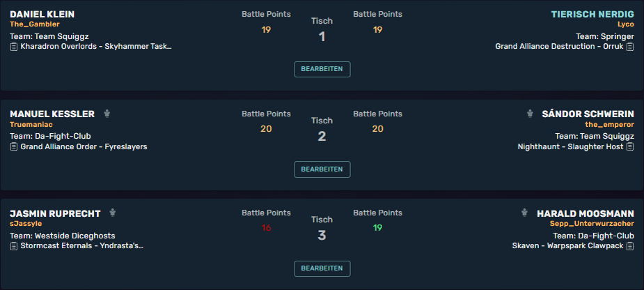Click the player icon beside Harald Moosmann
Screen dimensions: 644x290
524,213
